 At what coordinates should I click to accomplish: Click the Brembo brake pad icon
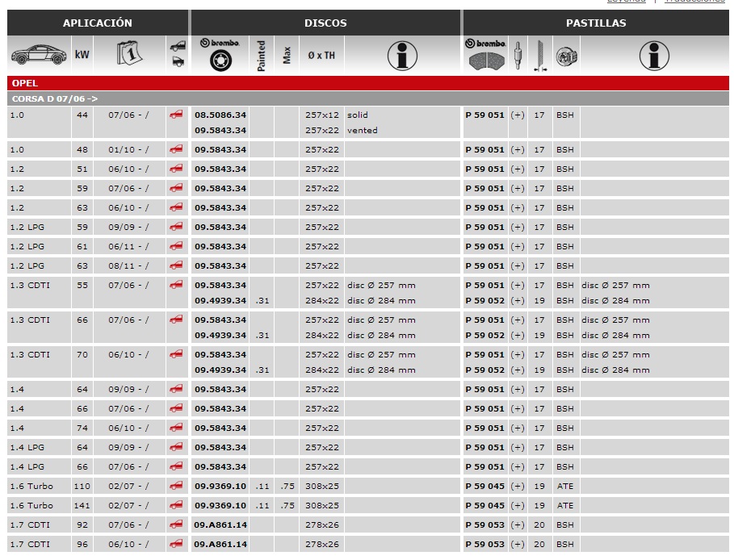click(x=487, y=55)
